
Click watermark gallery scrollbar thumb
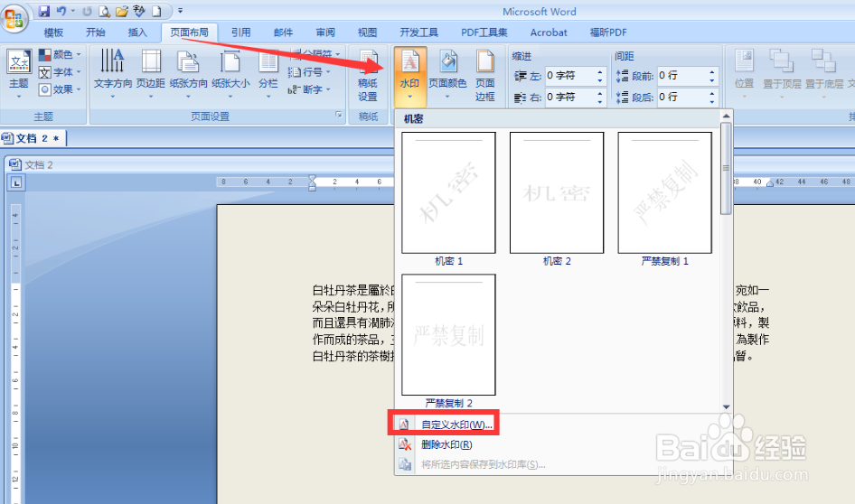[x=726, y=168]
